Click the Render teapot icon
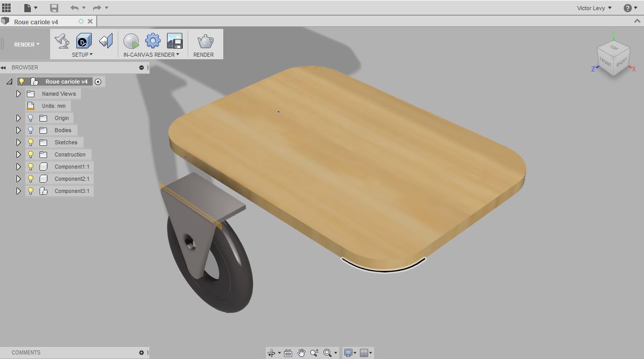Image resolution: width=644 pixels, height=359 pixels. click(205, 41)
